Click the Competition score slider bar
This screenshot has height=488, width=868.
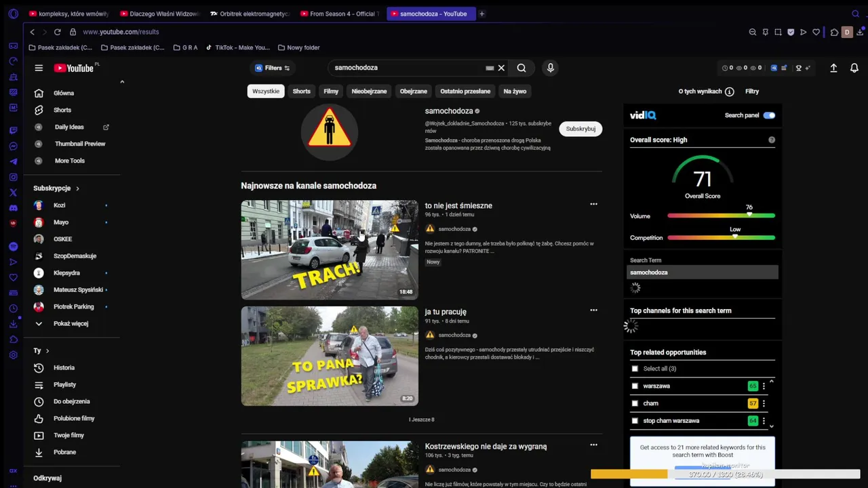pyautogui.click(x=721, y=237)
